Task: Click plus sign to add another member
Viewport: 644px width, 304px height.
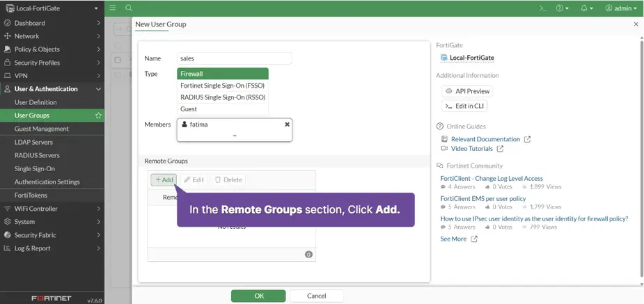Action: 235,135
